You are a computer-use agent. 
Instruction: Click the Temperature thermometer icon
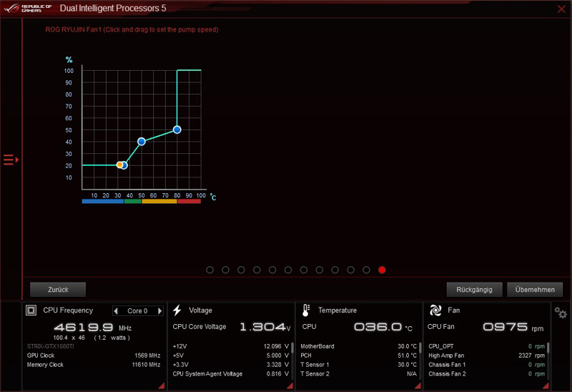(x=306, y=310)
